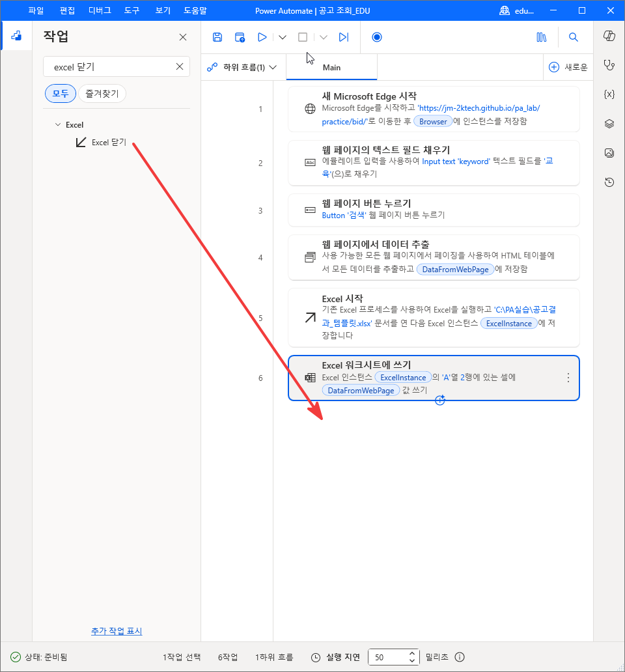Click the 6작업 status text
This screenshot has width=625, height=672.
coord(228,657)
